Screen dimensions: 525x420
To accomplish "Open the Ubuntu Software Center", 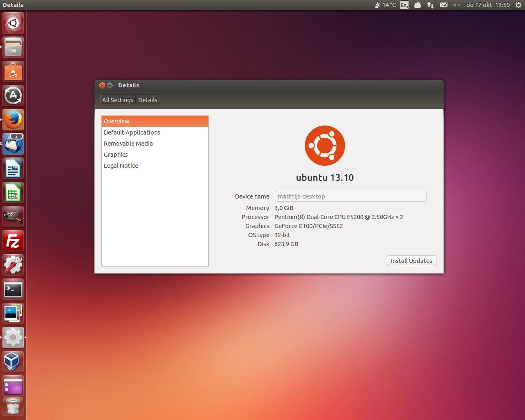I will point(13,71).
